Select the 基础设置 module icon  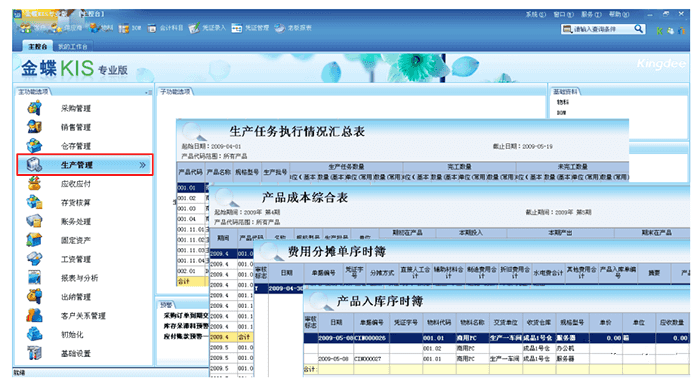34,353
